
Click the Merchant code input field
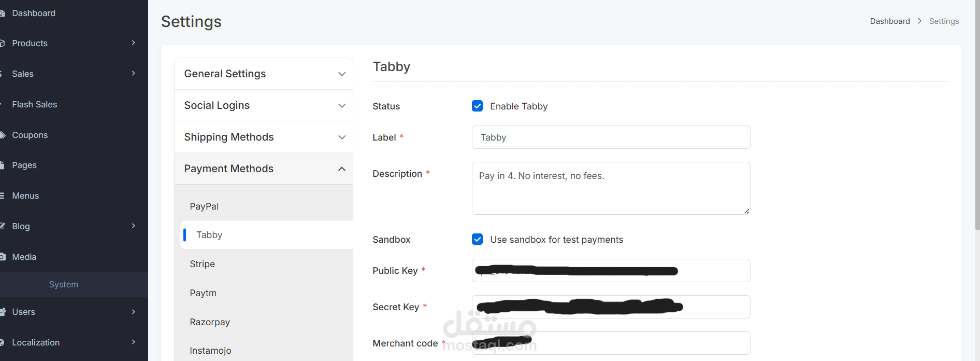pyautogui.click(x=611, y=343)
